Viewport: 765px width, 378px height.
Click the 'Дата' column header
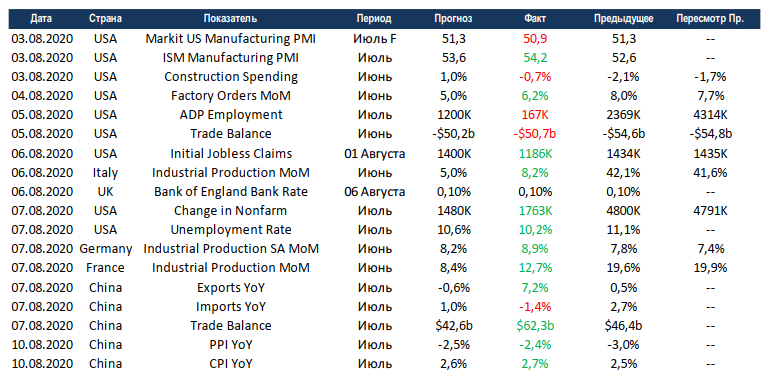[41, 19]
